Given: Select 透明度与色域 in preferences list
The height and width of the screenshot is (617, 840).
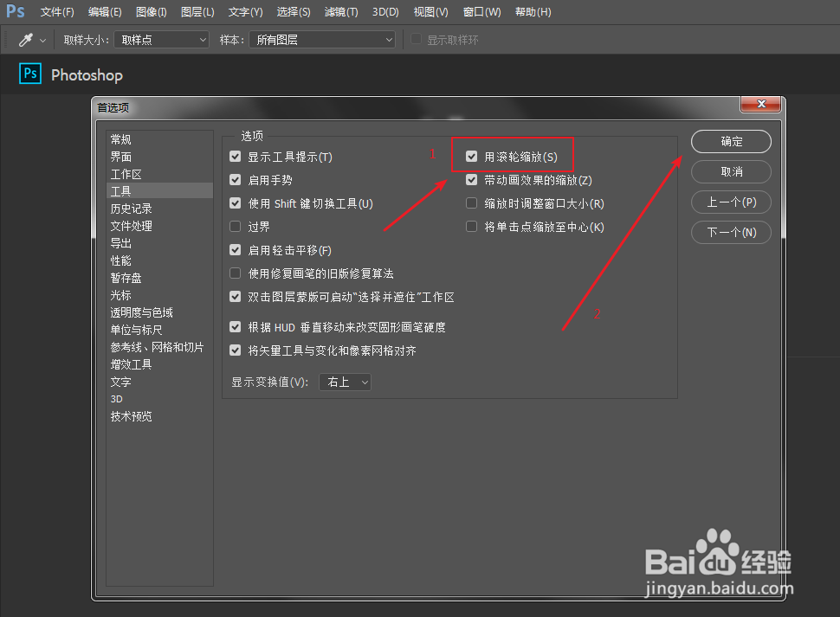Looking at the screenshot, I should point(159,312).
